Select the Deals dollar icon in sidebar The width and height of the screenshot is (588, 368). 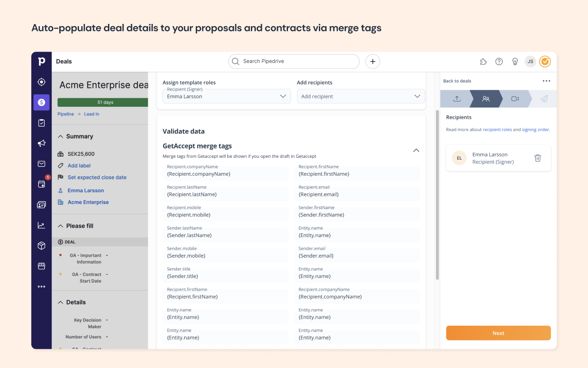[41, 102]
